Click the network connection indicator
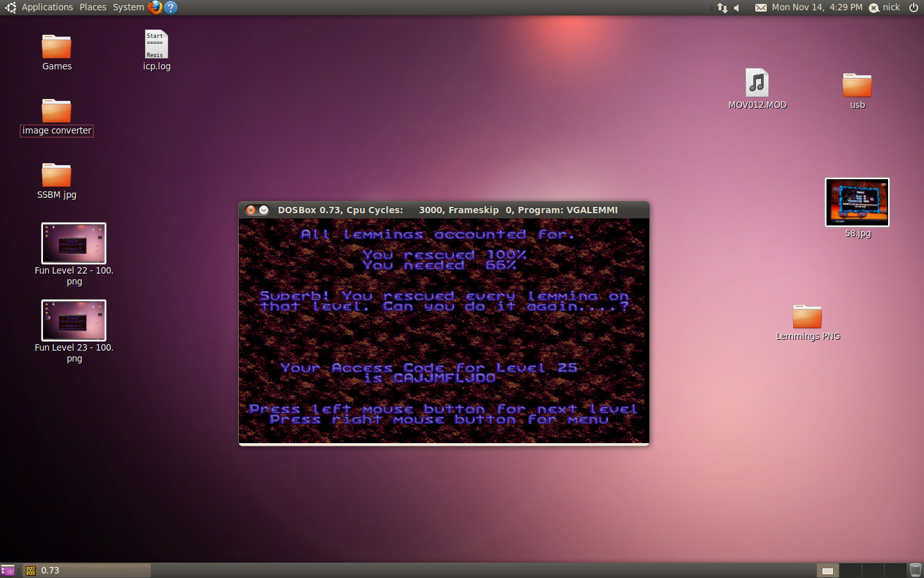Image resolution: width=924 pixels, height=578 pixels. click(723, 8)
